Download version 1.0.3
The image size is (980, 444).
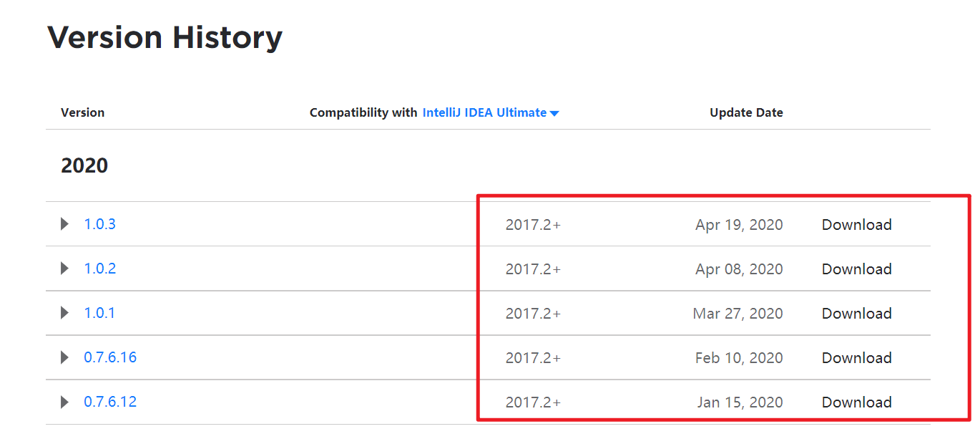click(856, 225)
